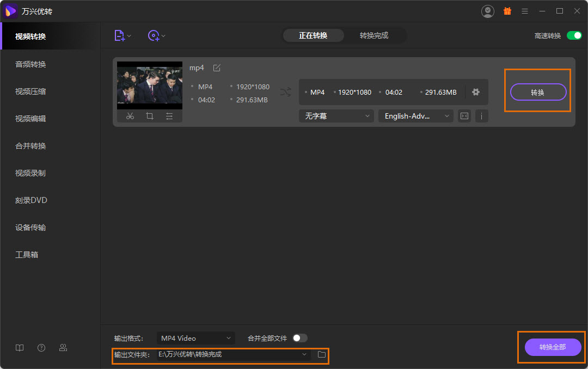
Task: Click the gift box icon
Action: pos(507,11)
